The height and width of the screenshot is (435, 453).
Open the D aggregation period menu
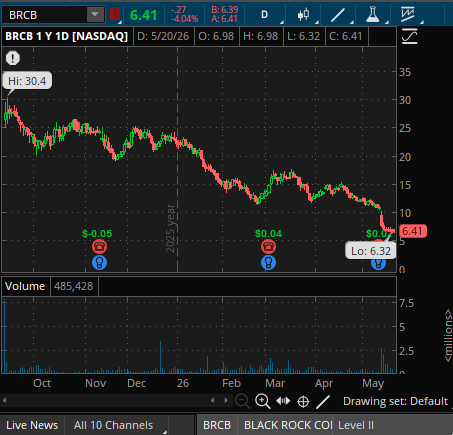pyautogui.click(x=264, y=15)
